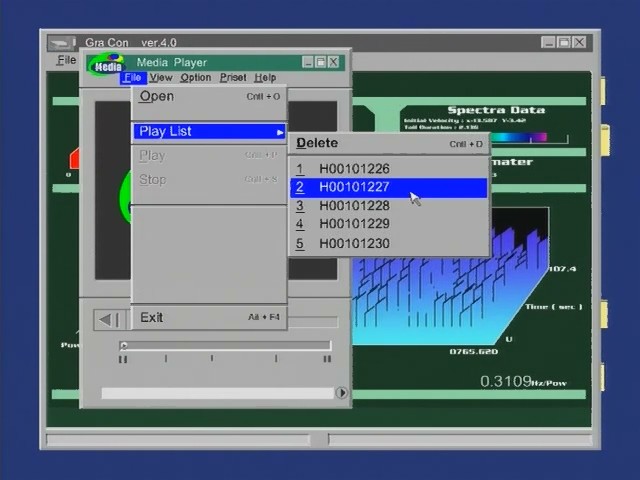
Task: Open the Help menu in Media Player
Action: (x=265, y=78)
